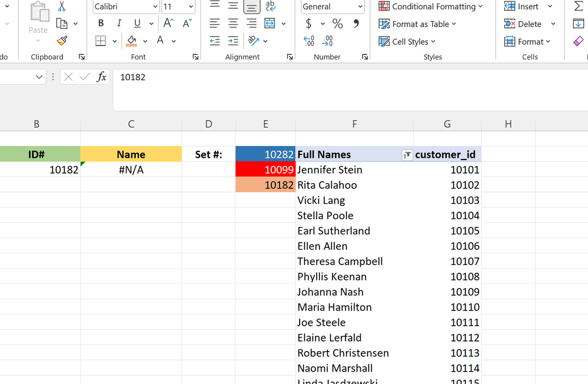
Task: Align text right
Action: (251, 24)
